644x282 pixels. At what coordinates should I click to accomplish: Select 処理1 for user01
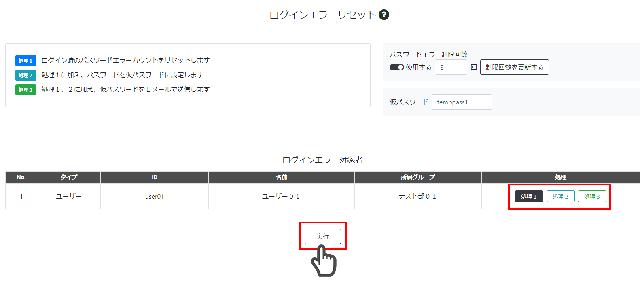click(x=529, y=196)
